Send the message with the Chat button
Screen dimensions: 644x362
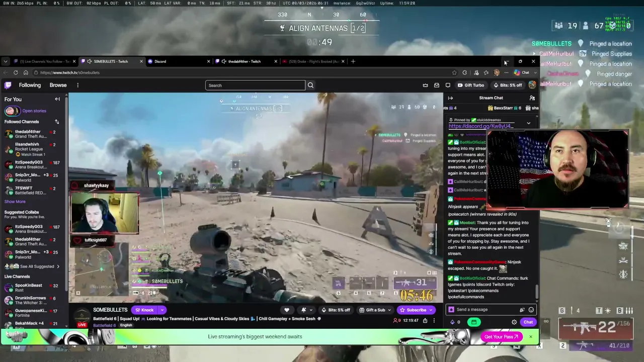(528, 322)
